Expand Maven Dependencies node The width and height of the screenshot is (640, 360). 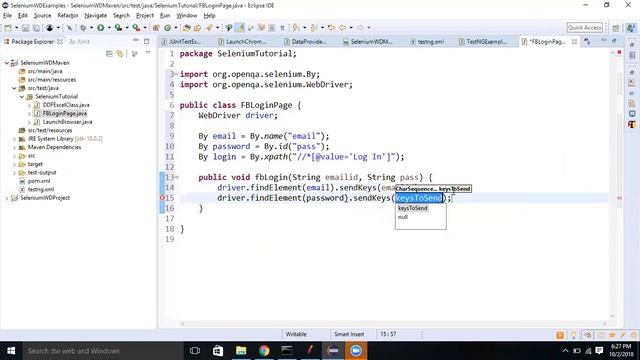point(14,147)
